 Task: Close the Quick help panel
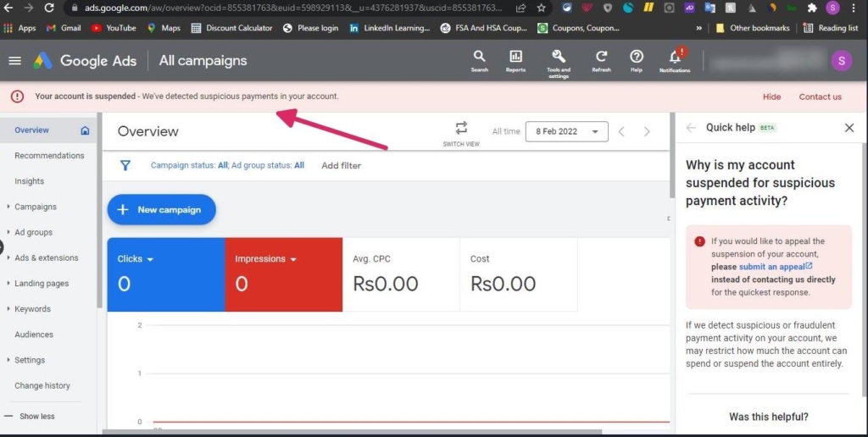pyautogui.click(x=849, y=128)
